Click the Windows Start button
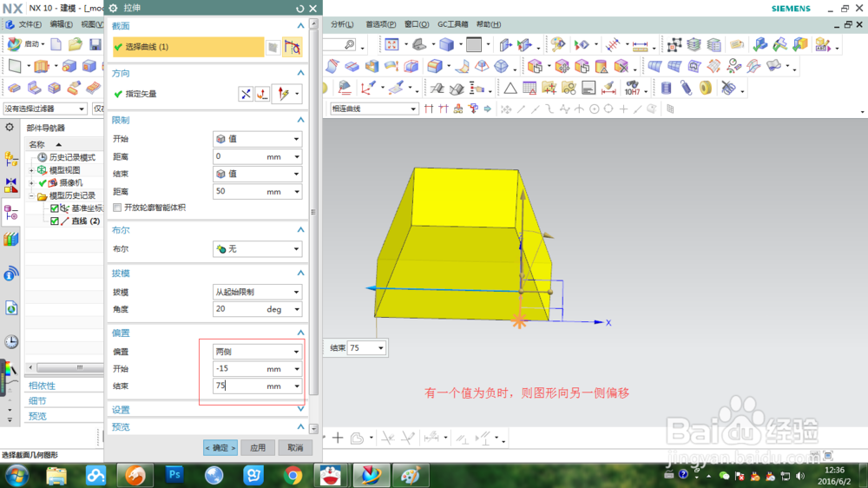 [16, 476]
